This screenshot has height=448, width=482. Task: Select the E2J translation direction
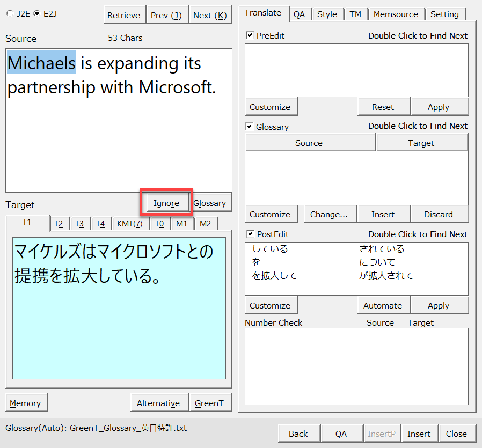(36, 13)
